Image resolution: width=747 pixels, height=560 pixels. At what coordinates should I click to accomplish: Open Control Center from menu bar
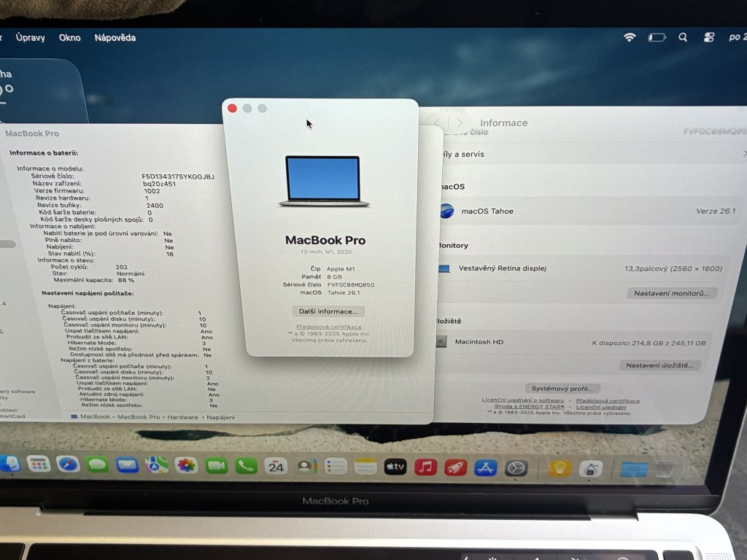click(709, 37)
